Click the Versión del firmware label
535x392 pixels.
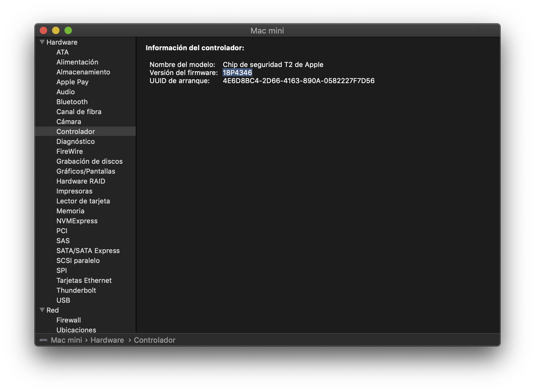click(x=184, y=73)
